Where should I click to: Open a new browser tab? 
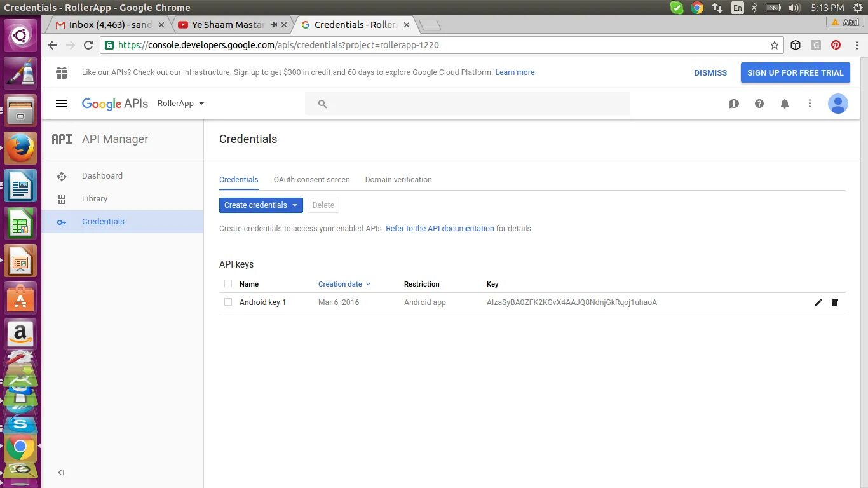[430, 25]
